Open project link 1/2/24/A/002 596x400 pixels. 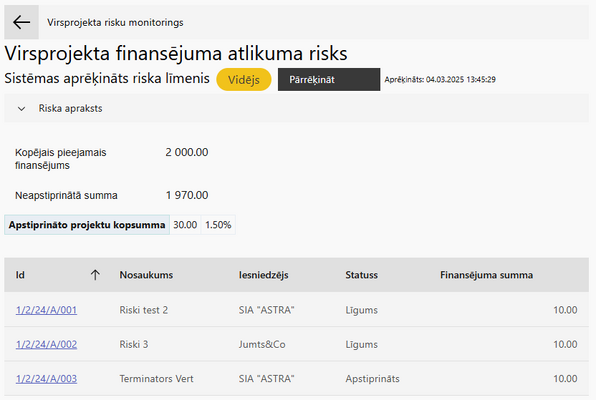tap(46, 344)
